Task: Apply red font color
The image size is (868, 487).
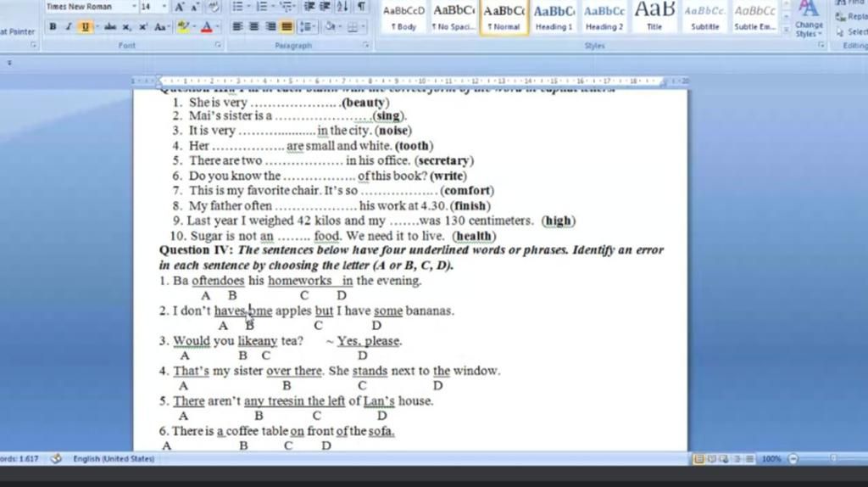Action: tap(207, 26)
